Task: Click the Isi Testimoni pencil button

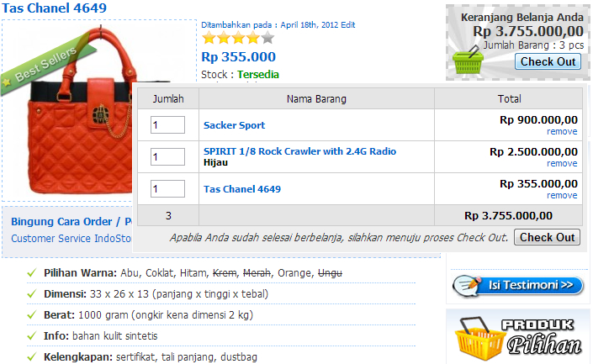Action: [518, 285]
